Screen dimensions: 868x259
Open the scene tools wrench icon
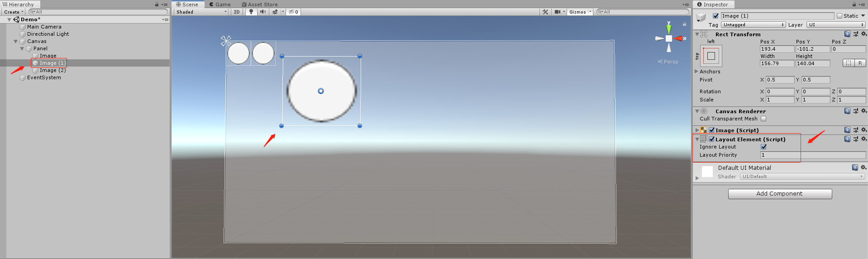click(x=545, y=12)
